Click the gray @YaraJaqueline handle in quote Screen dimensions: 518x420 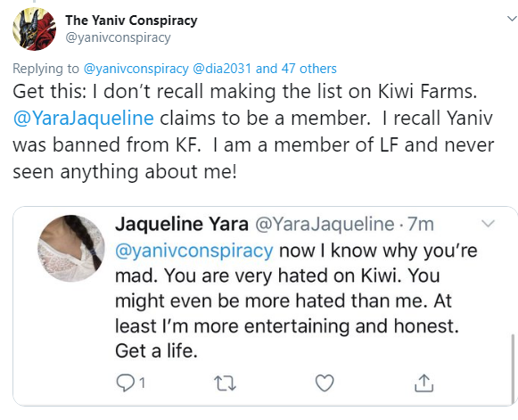point(325,224)
